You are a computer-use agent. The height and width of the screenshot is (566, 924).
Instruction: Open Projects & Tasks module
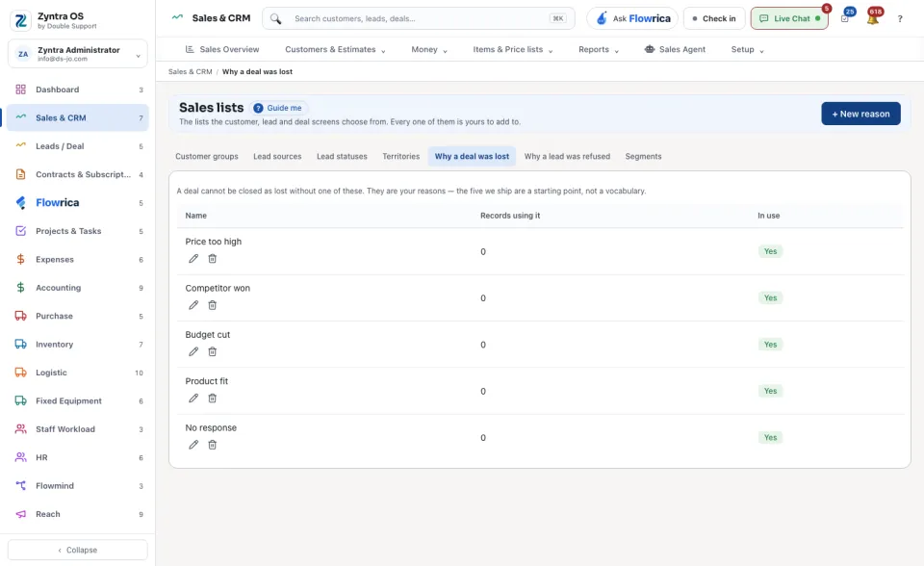pos(78,231)
